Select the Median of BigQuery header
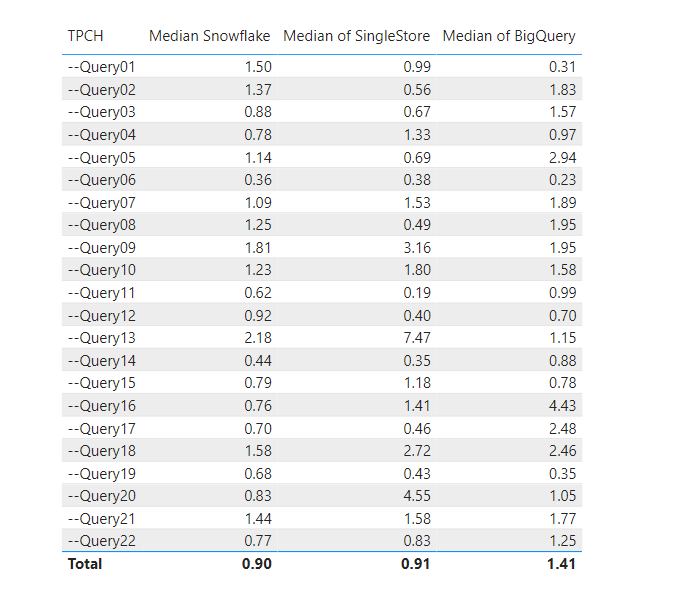Screen dimensions: 700x608 point(508,36)
